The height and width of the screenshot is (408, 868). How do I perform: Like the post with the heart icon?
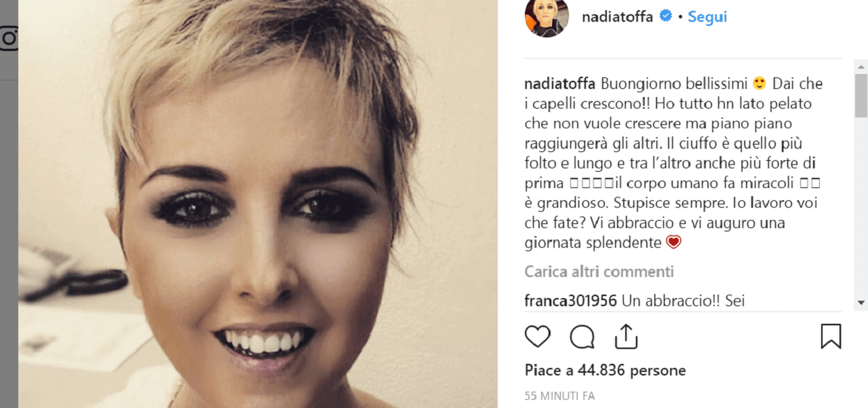[x=538, y=337]
